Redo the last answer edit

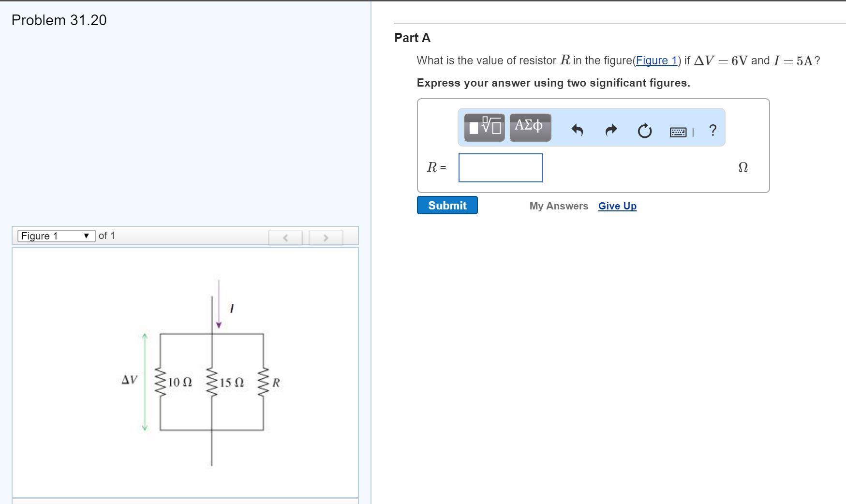[610, 130]
